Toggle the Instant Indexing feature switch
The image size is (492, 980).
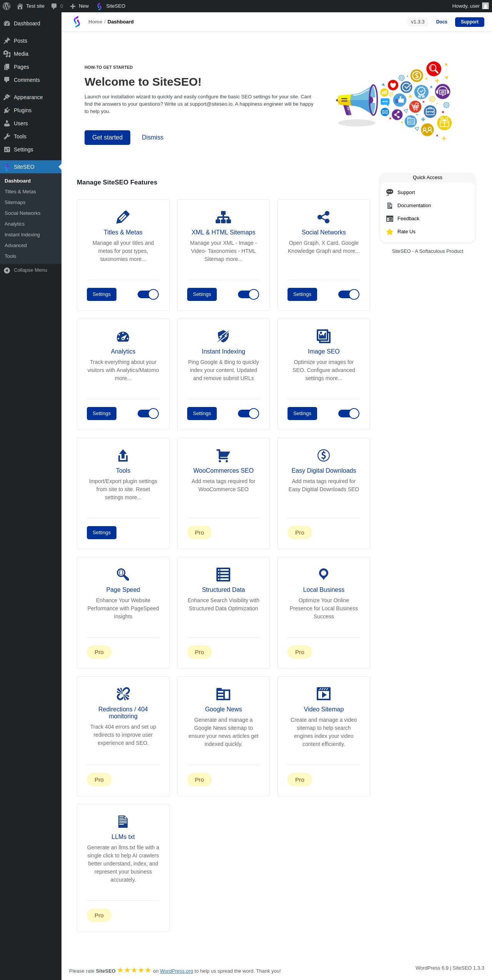[248, 414]
